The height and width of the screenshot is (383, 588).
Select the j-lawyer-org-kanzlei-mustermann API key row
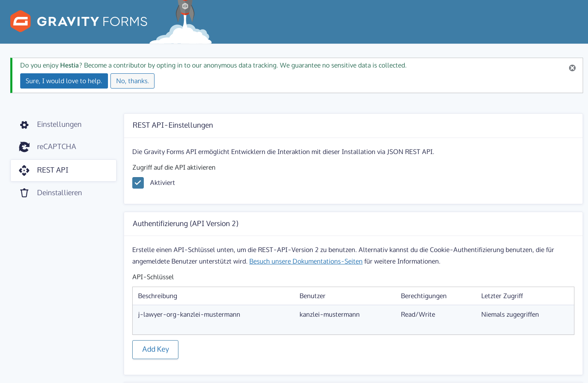tap(189, 315)
